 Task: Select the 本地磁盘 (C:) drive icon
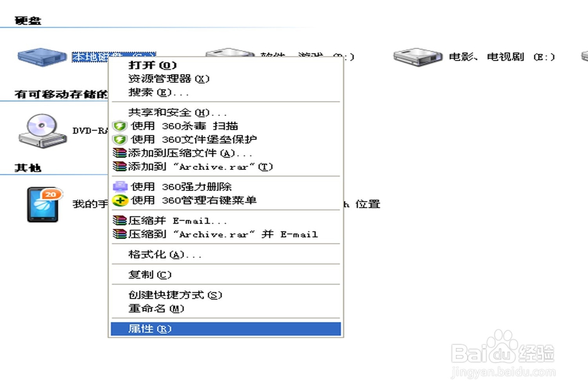[41, 56]
